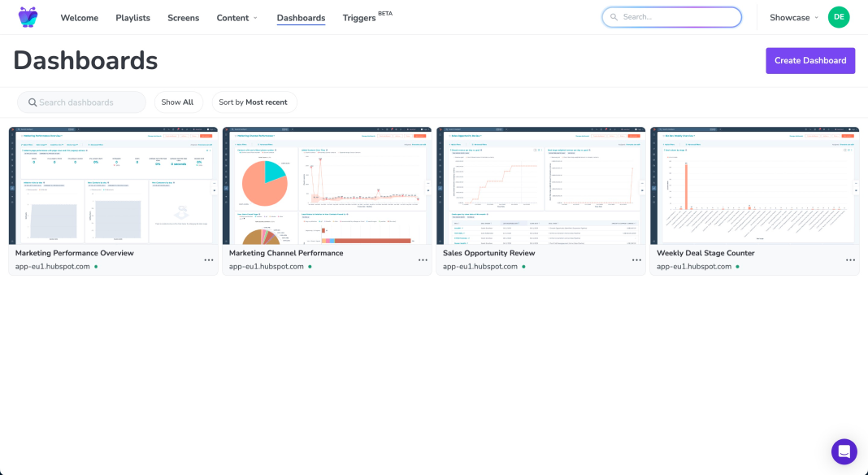Open ellipsis menu on Marketing Channel Performance
868x475 pixels.
(x=423, y=259)
